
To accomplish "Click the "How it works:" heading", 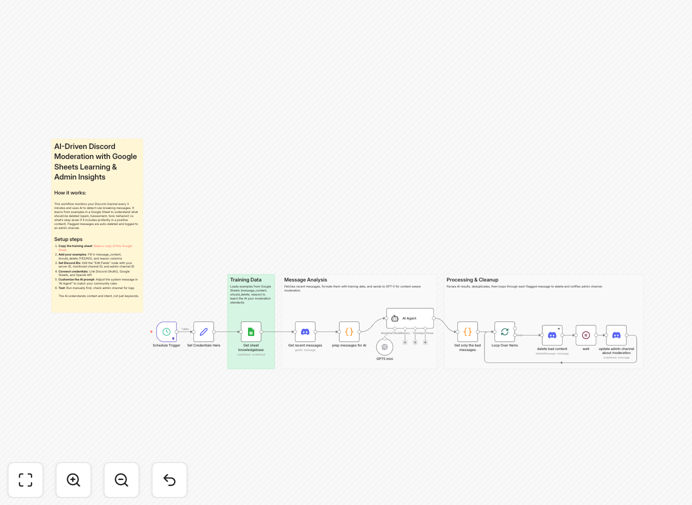I will (70, 192).
